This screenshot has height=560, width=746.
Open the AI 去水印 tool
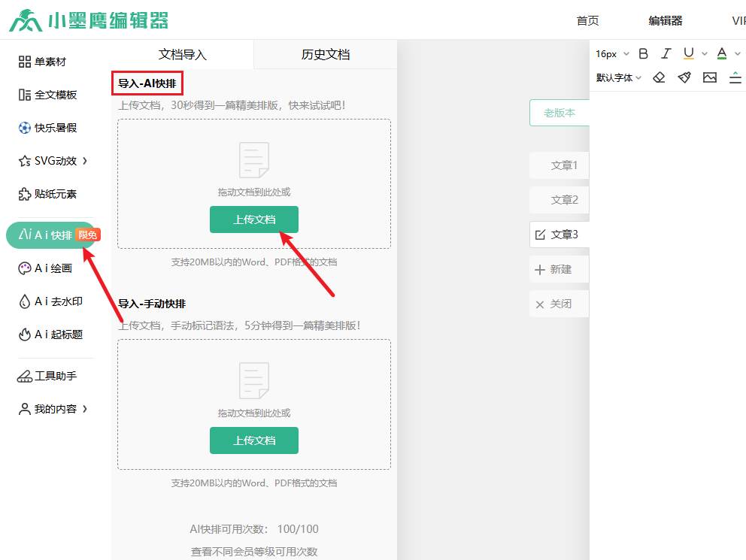pyautogui.click(x=52, y=301)
